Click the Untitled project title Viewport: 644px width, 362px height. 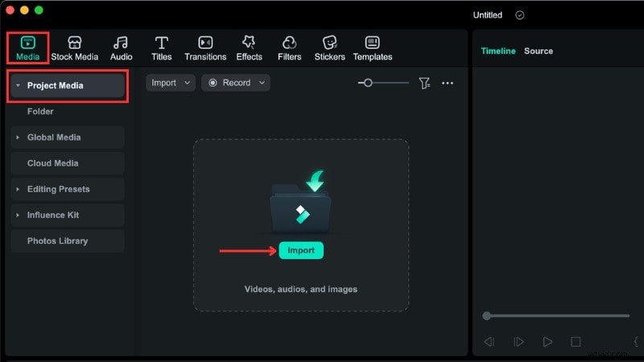pyautogui.click(x=488, y=15)
